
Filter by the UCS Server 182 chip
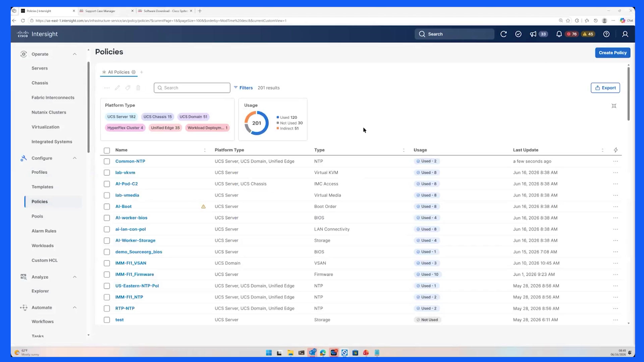121,117
